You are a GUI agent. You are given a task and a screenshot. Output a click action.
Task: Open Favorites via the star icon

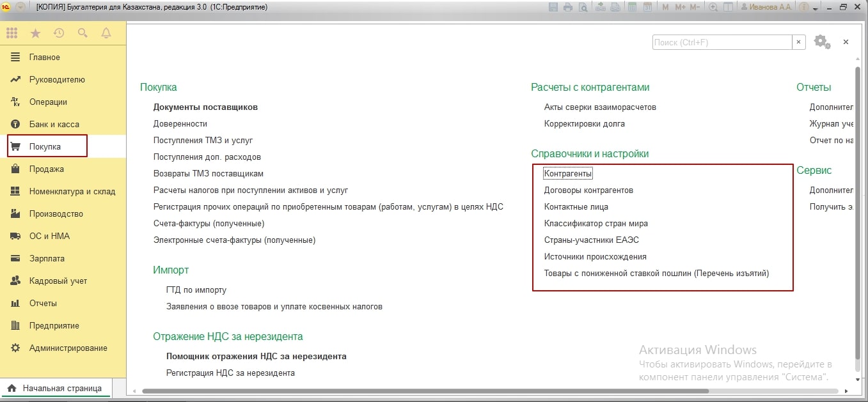pos(35,33)
